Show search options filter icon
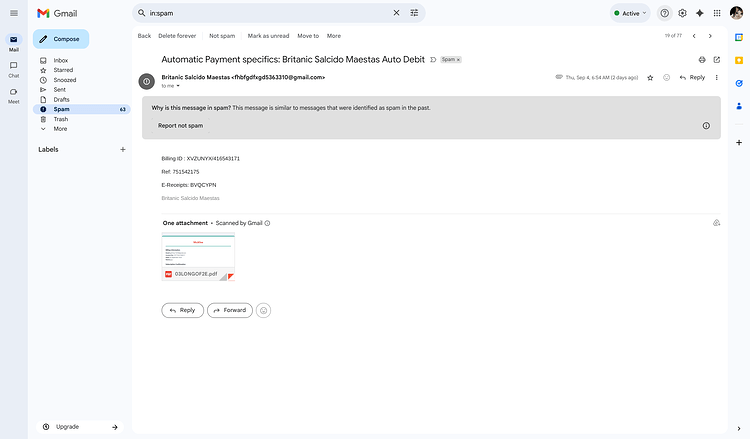 [414, 13]
